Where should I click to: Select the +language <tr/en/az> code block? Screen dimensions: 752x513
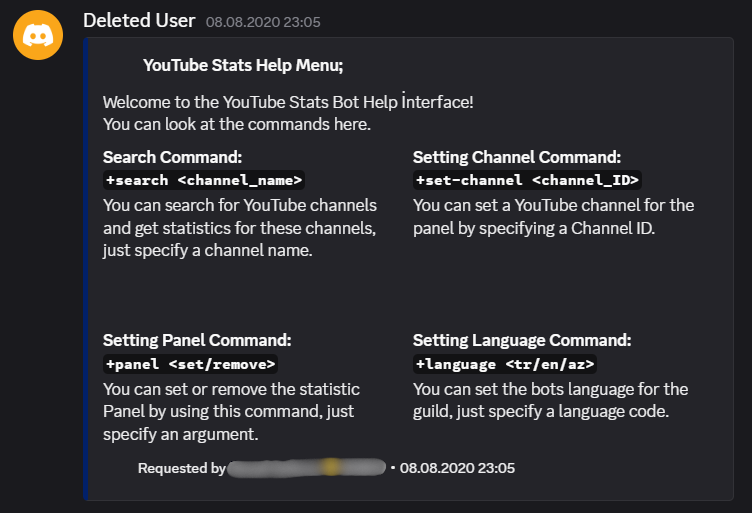click(x=505, y=364)
